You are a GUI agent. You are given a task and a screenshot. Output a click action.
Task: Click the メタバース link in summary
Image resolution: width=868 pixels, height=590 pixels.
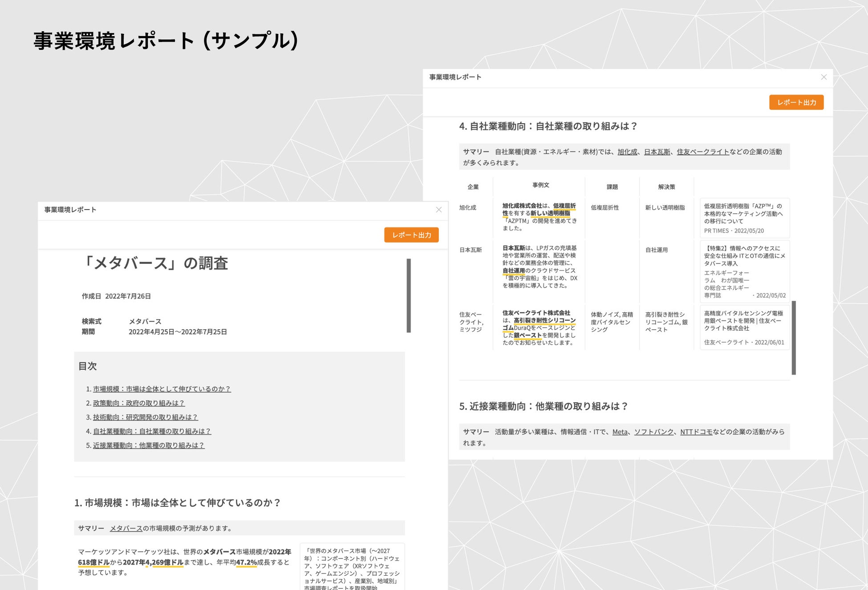[126, 528]
